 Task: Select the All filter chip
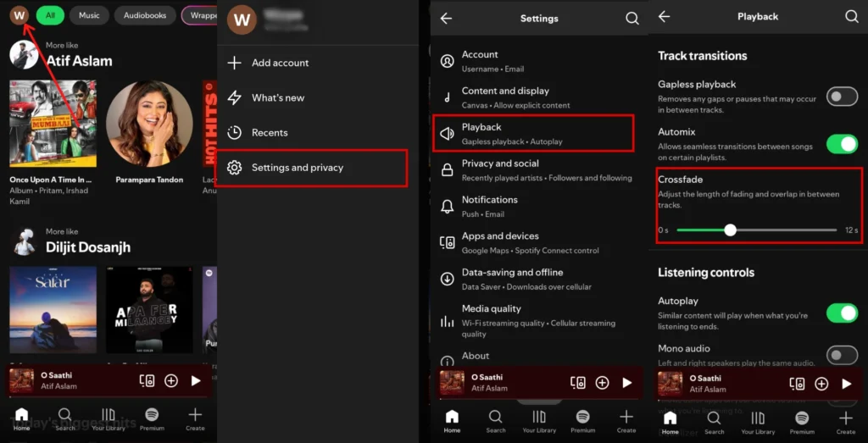click(50, 15)
